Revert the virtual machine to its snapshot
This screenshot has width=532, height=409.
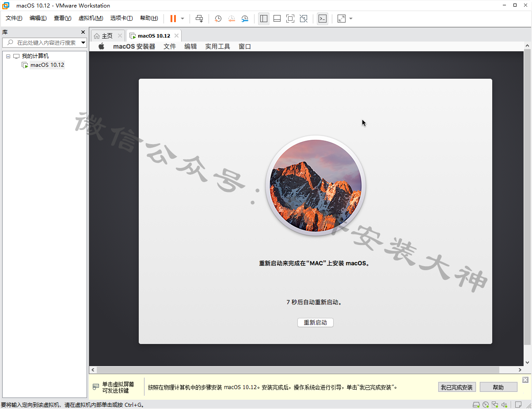pos(232,19)
